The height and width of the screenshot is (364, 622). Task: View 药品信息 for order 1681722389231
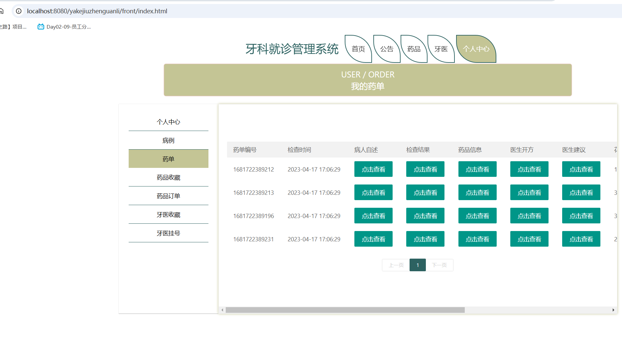point(477,239)
